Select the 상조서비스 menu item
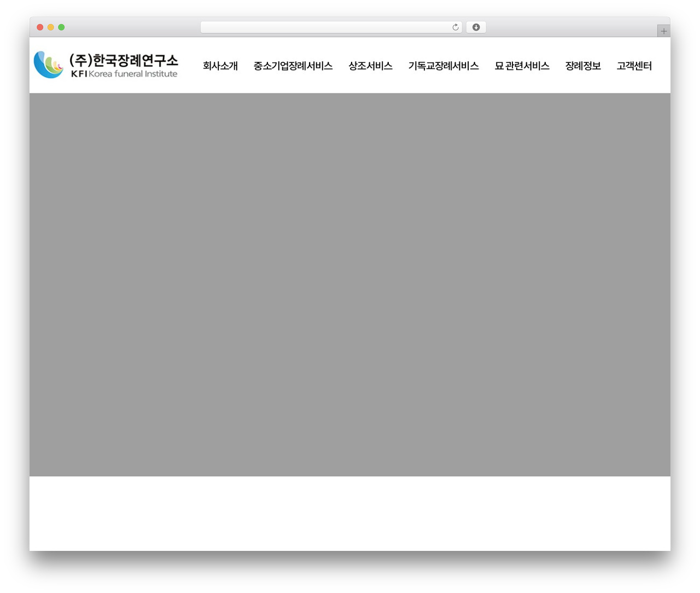This screenshot has height=593, width=700. [x=370, y=66]
